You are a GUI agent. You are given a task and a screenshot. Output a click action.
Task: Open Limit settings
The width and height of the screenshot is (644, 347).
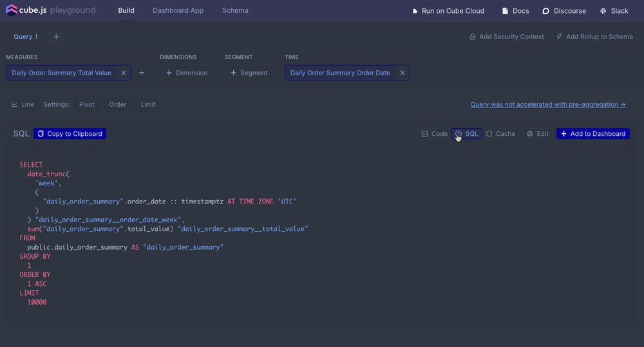[148, 104]
